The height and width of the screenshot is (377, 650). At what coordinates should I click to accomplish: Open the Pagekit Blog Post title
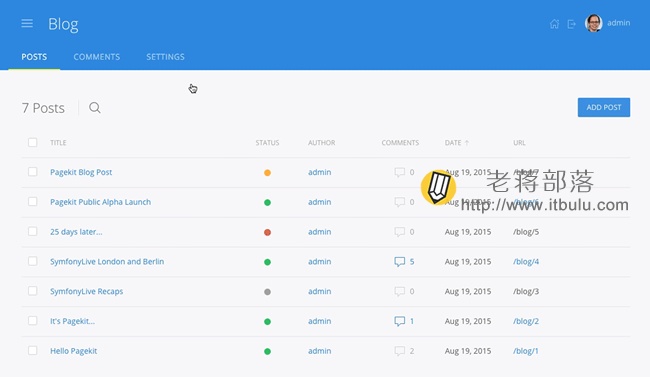[x=81, y=172]
